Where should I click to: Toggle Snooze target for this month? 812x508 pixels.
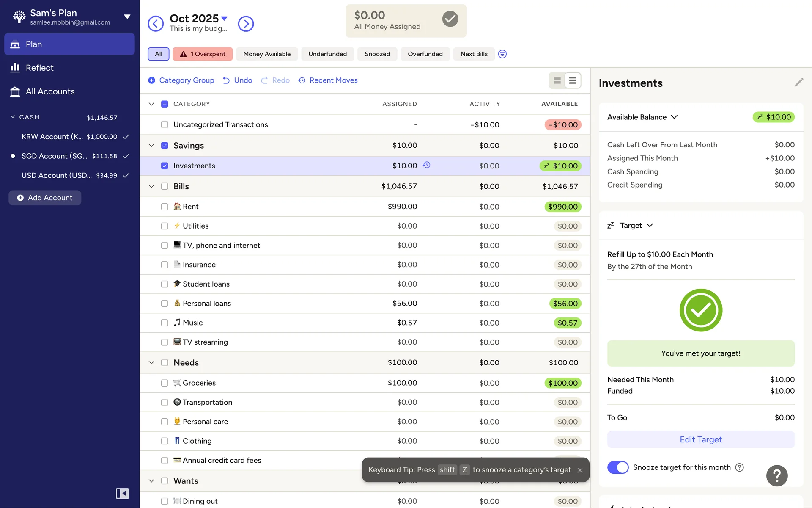click(618, 467)
